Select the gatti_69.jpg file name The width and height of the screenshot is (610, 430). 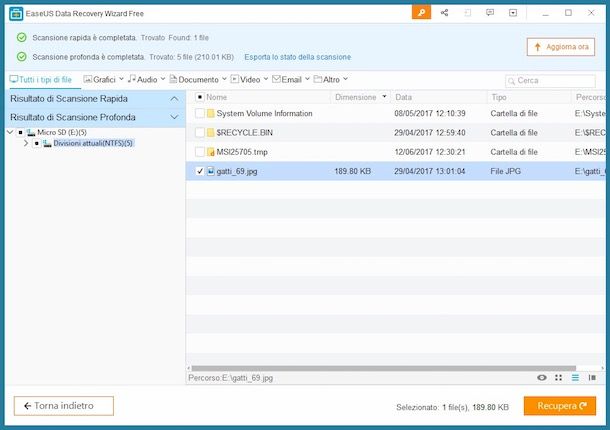click(237, 171)
